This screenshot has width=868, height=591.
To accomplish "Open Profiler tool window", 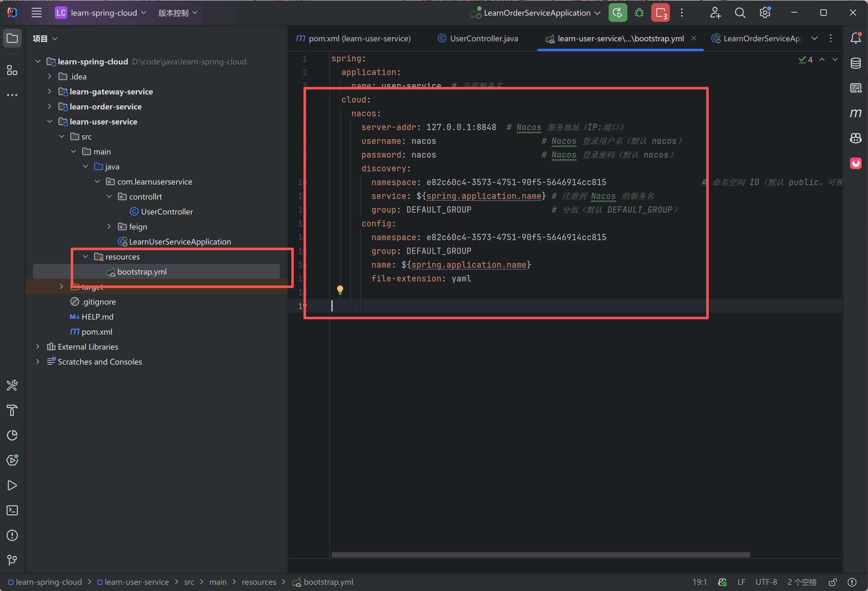I will click(x=12, y=435).
